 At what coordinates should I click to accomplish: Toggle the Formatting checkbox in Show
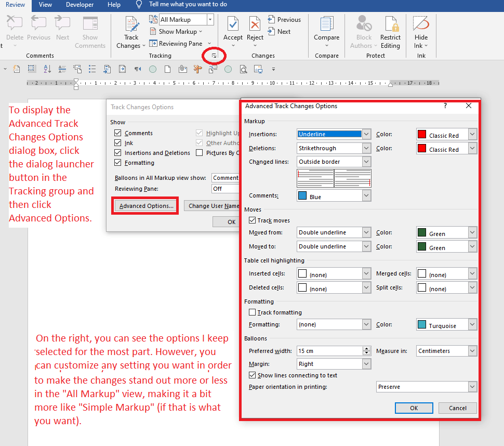[x=117, y=163]
